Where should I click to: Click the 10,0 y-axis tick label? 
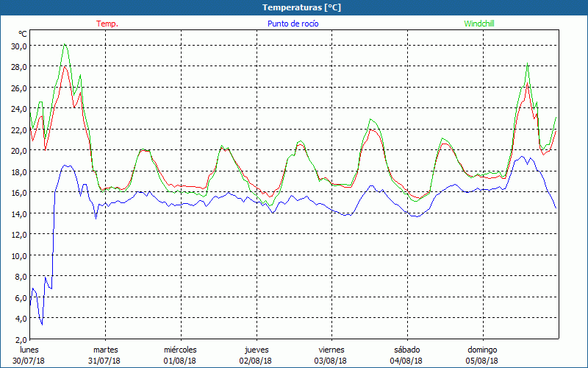(18, 255)
